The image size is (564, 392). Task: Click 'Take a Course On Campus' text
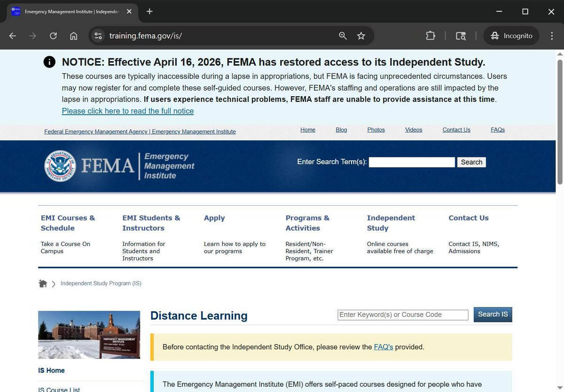[x=66, y=247]
